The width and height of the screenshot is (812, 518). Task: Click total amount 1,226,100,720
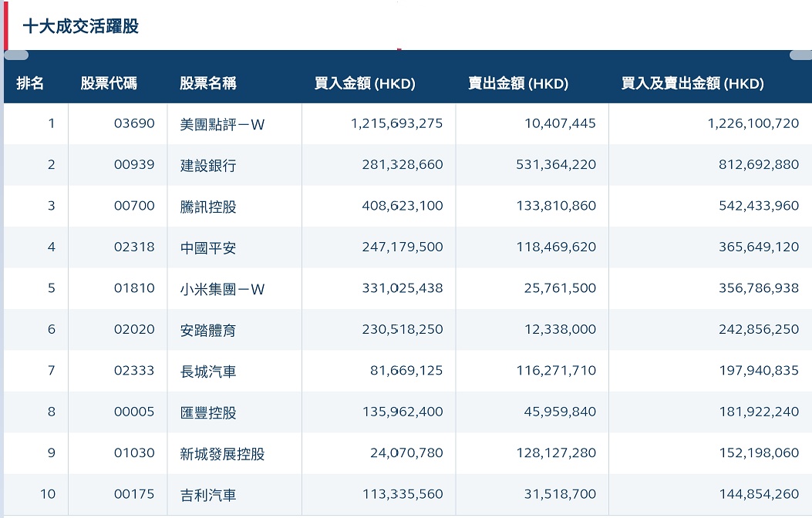(x=753, y=123)
